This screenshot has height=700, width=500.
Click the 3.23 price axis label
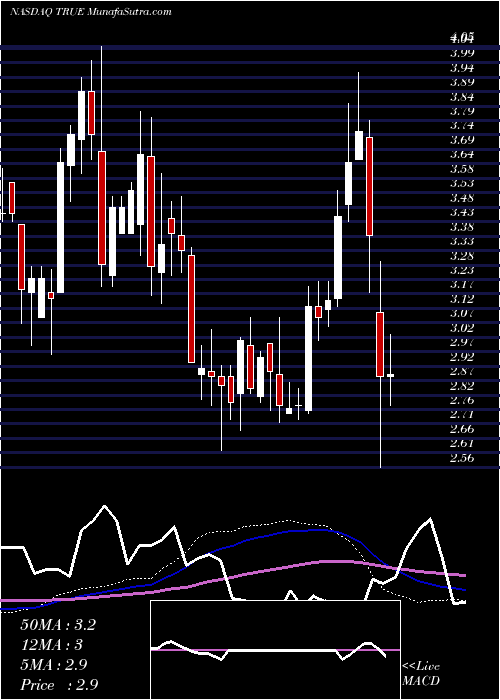[462, 270]
